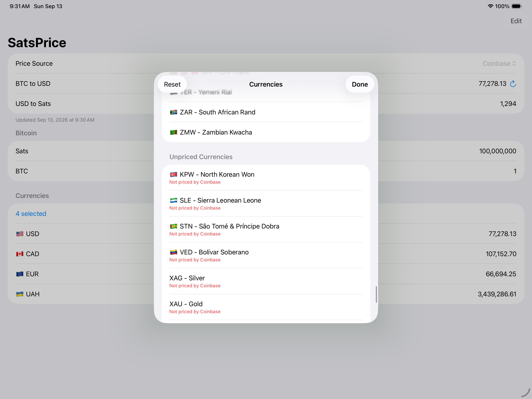Tap the Zambian flag icon

coord(173,132)
